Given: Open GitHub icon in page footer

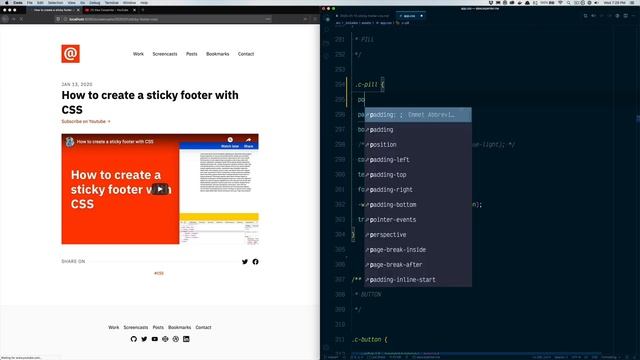Looking at the screenshot, I should coord(133,339).
